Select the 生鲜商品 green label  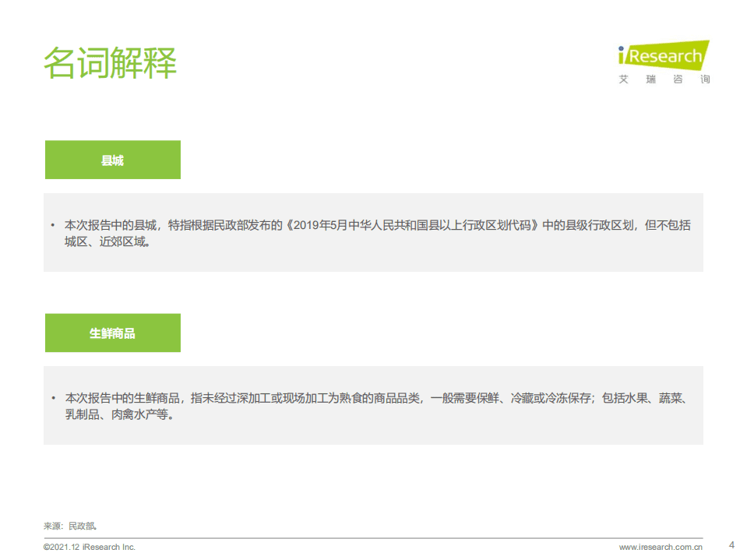112,333
